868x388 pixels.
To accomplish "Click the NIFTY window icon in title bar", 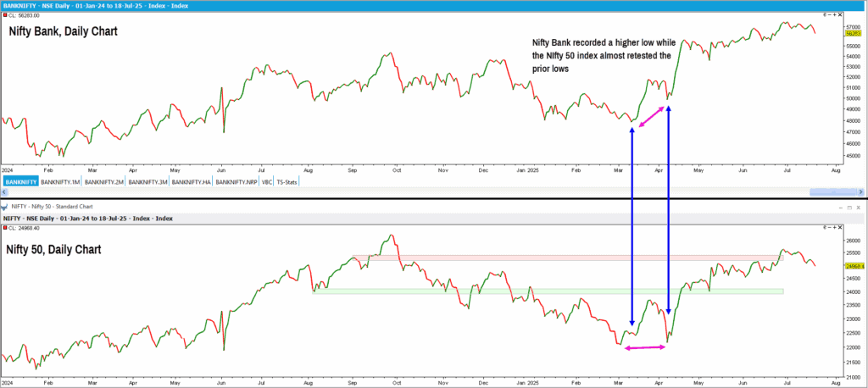I will click(x=5, y=206).
